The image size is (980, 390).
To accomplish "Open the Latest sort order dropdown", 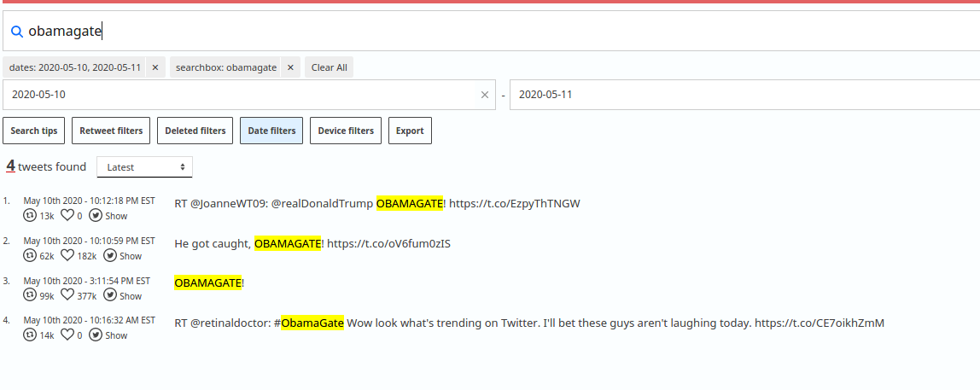I will click(144, 167).
